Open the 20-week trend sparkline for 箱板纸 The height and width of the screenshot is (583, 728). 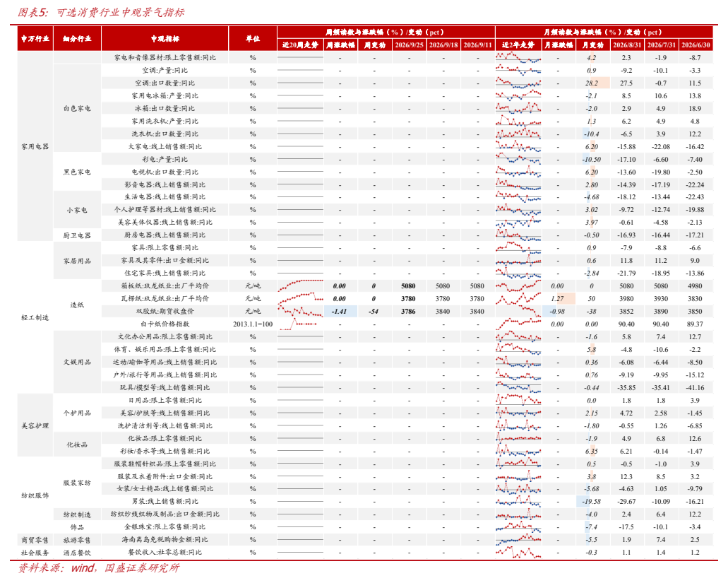(300, 285)
